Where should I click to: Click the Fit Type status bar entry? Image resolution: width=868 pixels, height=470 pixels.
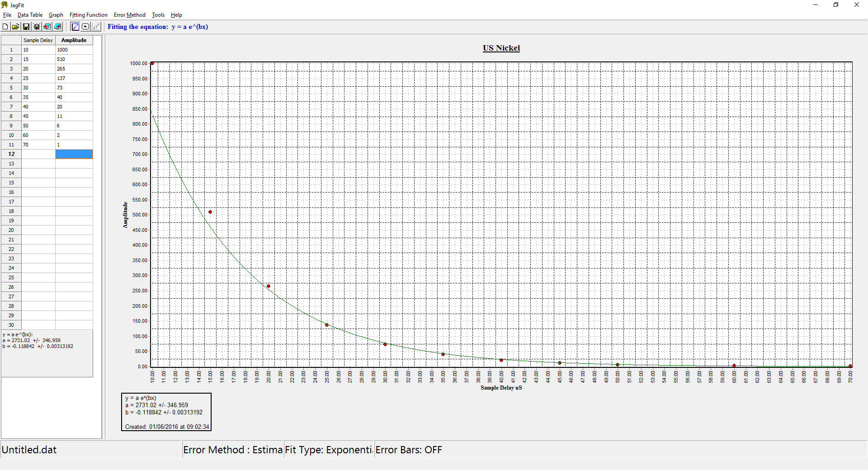point(329,450)
